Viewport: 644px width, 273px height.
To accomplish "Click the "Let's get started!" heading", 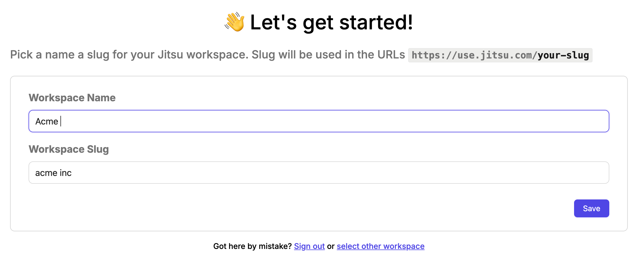I will (331, 22).
